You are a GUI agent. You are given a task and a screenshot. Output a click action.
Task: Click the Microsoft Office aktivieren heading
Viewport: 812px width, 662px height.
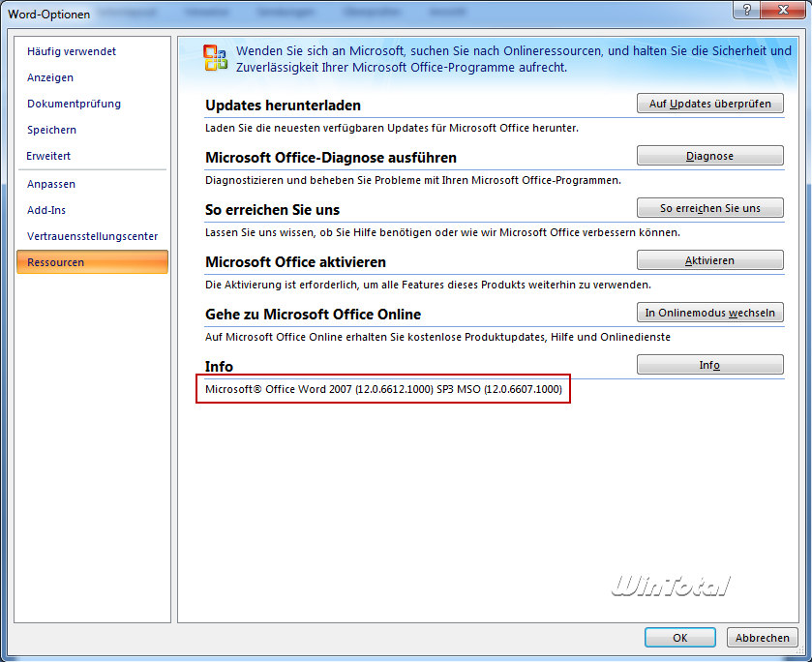[296, 262]
